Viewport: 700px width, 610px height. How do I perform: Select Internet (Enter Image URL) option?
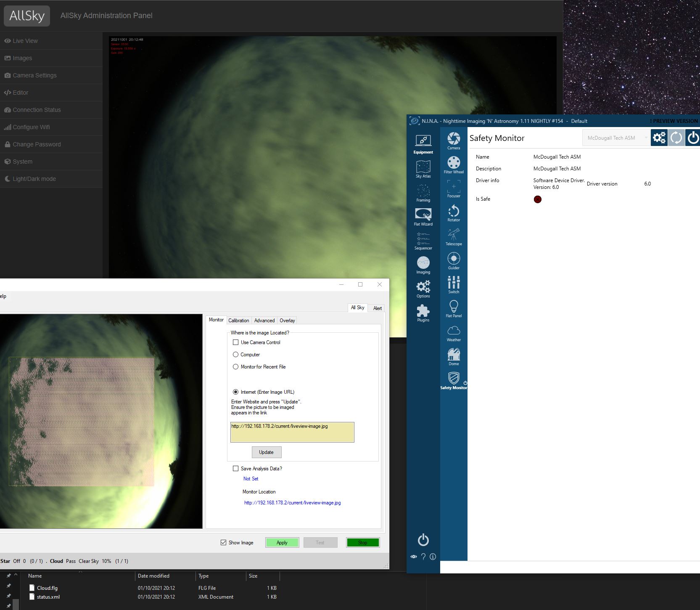point(235,392)
